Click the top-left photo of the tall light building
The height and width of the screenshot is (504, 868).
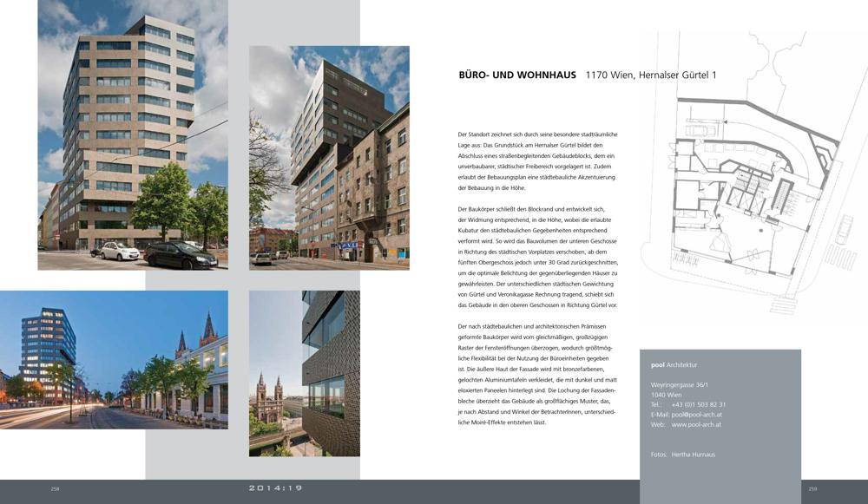tap(133, 134)
